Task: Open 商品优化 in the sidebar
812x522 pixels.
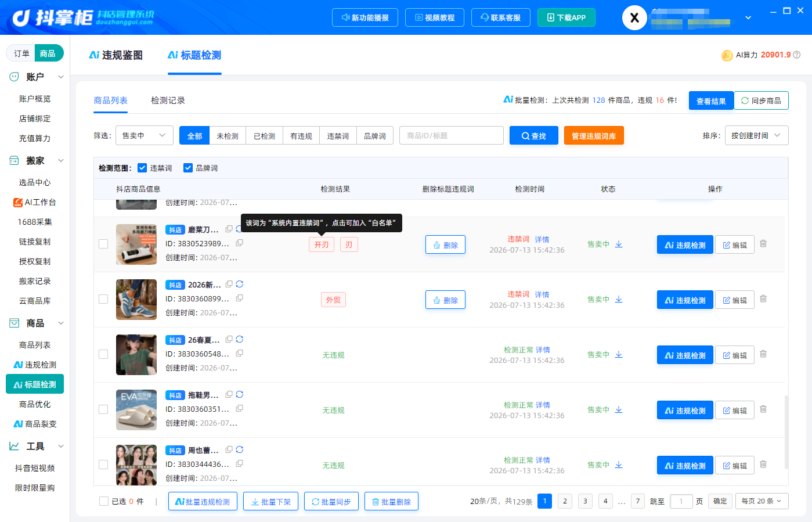Action: pos(35,404)
